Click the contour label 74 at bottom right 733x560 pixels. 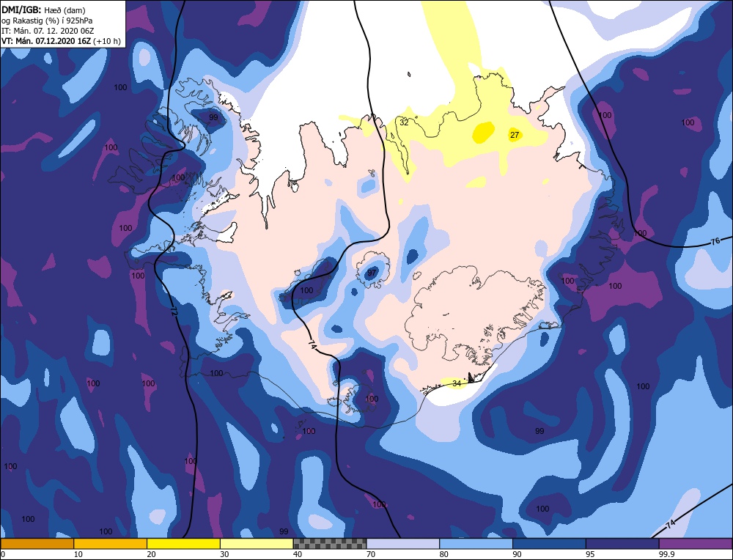[671, 523]
